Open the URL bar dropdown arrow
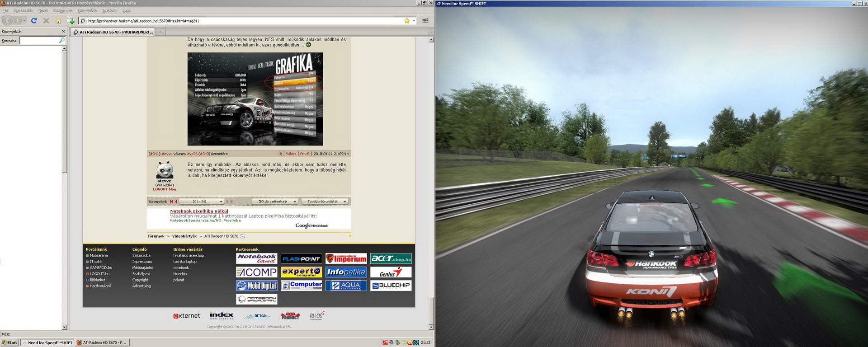The width and height of the screenshot is (868, 347). click(414, 20)
